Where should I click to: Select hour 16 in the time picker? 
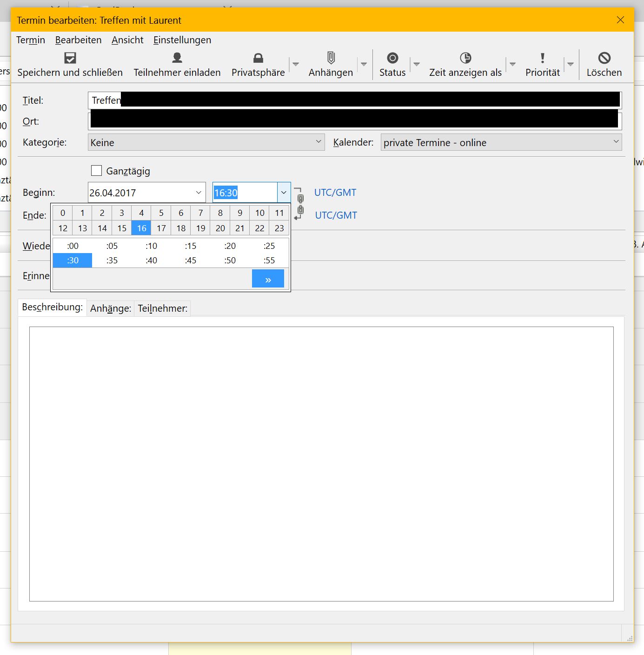click(141, 228)
